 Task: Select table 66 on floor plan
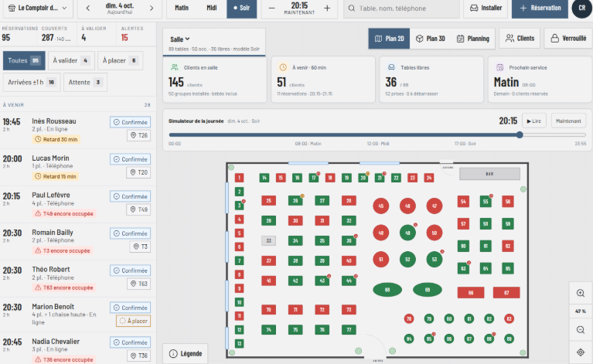point(471,293)
